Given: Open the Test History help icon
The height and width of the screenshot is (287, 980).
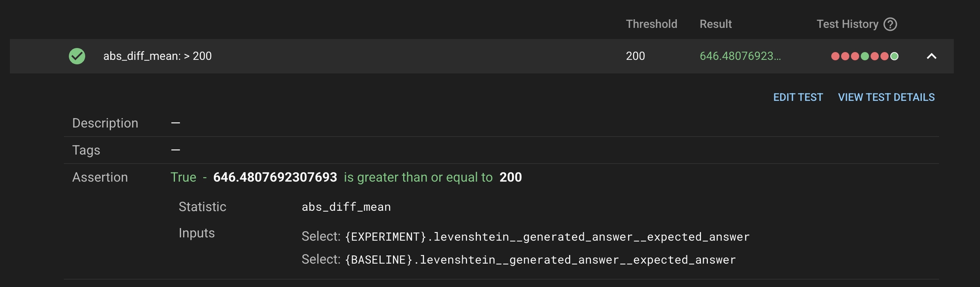Looking at the screenshot, I should [890, 24].
